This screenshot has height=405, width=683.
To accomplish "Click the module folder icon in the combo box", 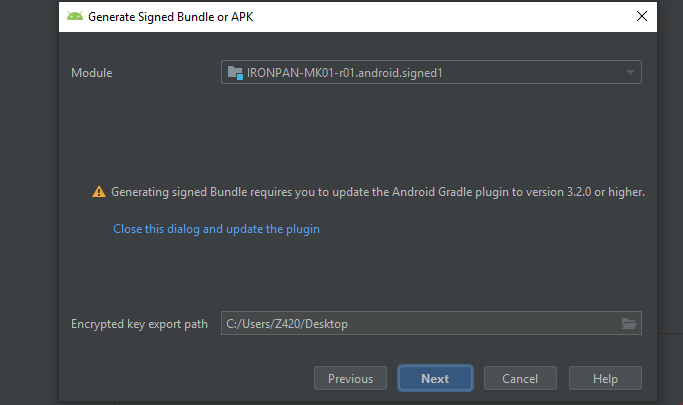I will point(235,73).
